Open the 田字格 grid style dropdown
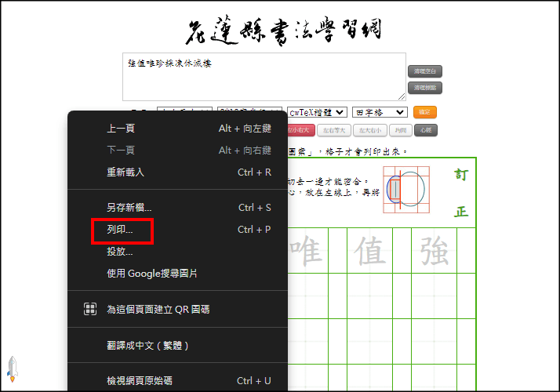Screen dimensions: 560x392 point(380,112)
